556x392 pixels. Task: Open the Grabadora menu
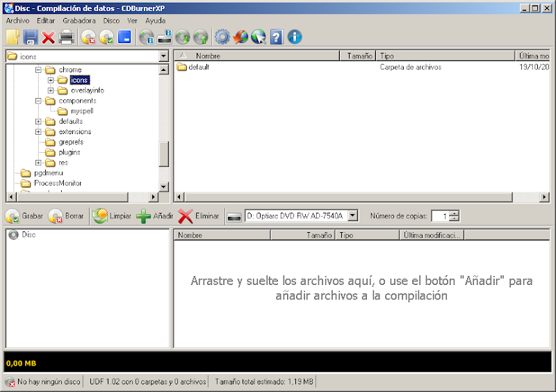point(79,21)
